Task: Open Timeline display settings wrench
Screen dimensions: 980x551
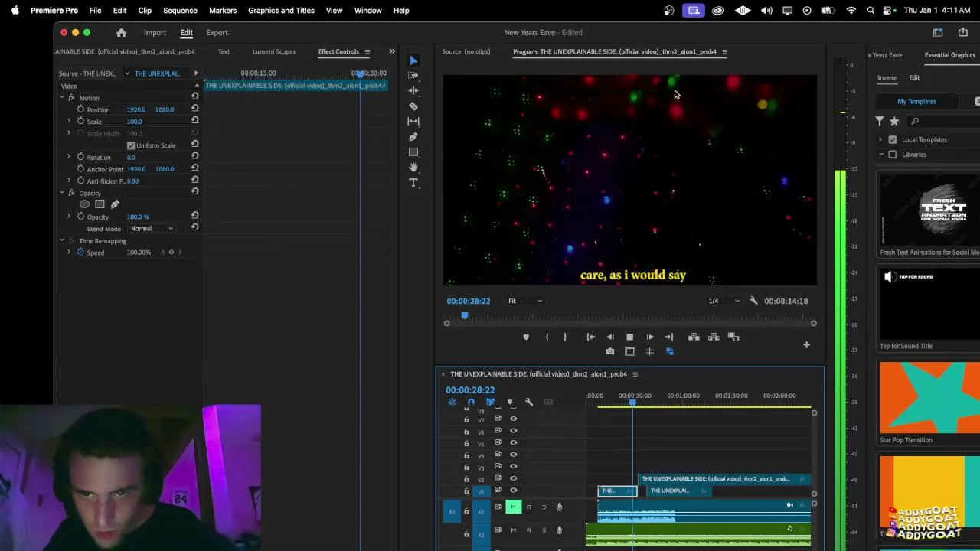Action: (528, 402)
